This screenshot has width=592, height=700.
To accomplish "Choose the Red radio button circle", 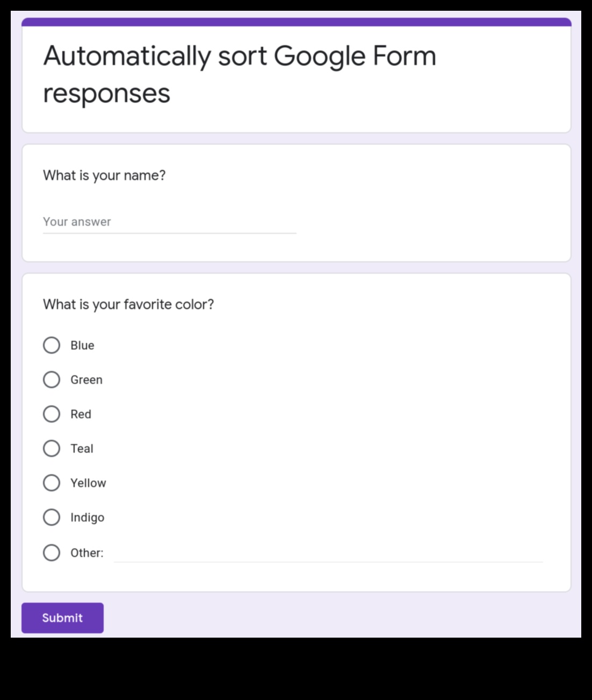I will point(52,414).
